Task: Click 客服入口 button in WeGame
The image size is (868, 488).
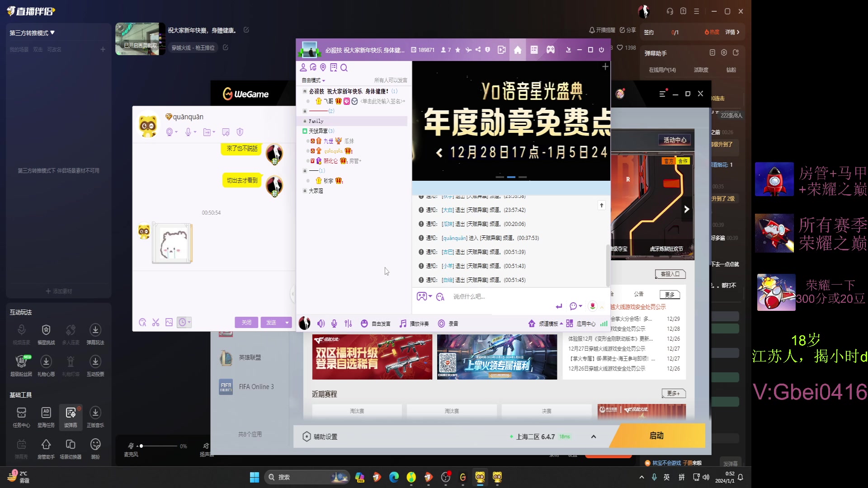Action: pyautogui.click(x=670, y=274)
